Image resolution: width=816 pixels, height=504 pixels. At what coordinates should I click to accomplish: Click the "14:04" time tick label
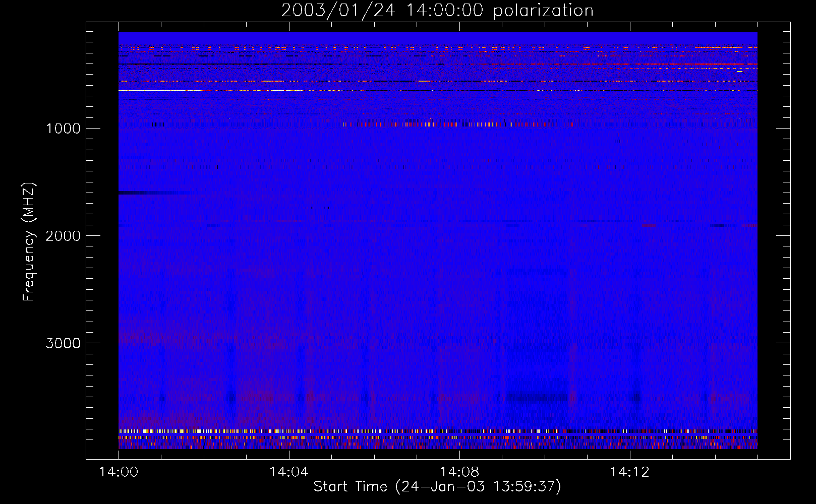pos(288,472)
